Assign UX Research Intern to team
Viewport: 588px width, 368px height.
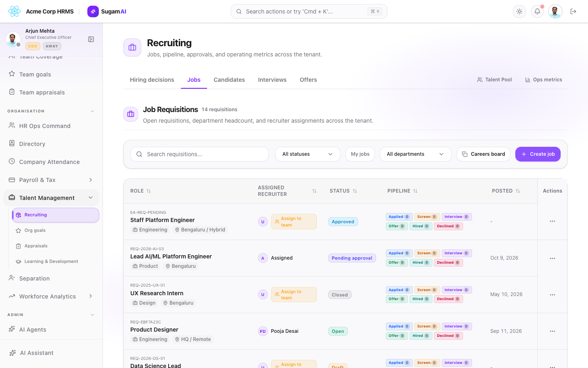294,295
